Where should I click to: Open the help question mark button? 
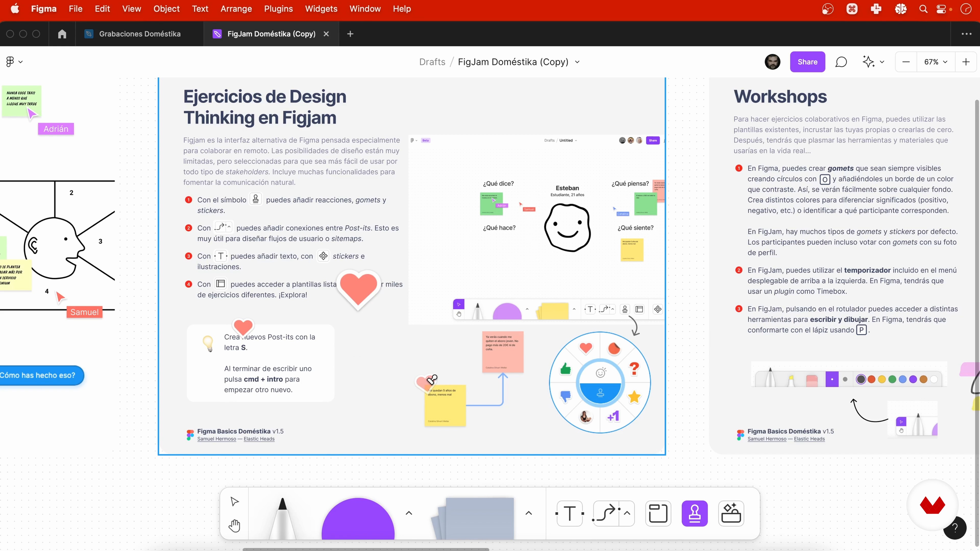[955, 528]
